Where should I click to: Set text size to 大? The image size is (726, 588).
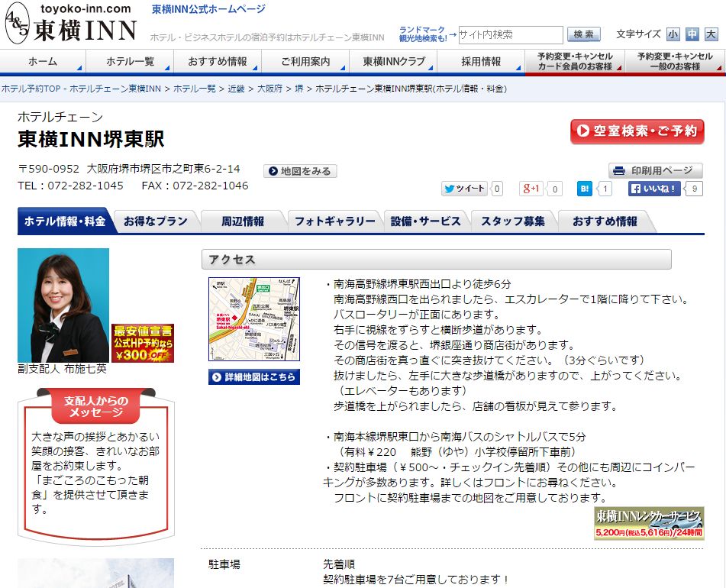pyautogui.click(x=711, y=34)
